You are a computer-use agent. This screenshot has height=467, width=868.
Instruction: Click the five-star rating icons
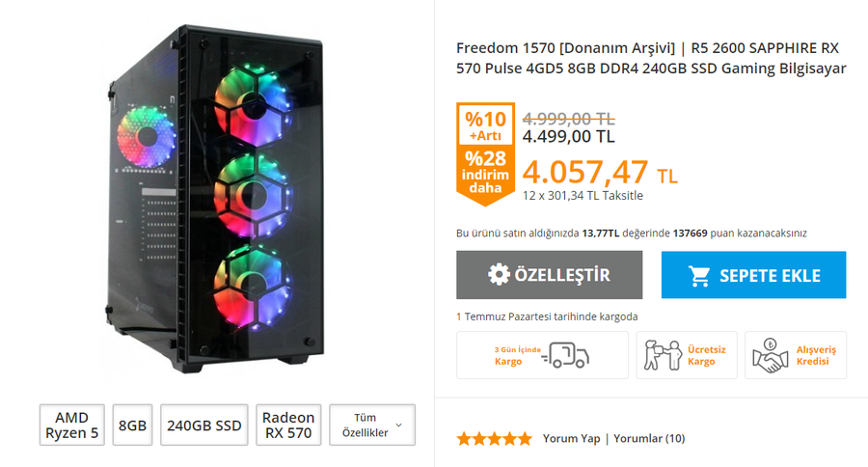(494, 439)
